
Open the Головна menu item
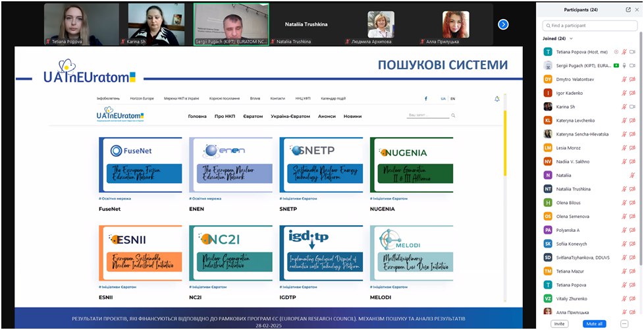tap(197, 117)
